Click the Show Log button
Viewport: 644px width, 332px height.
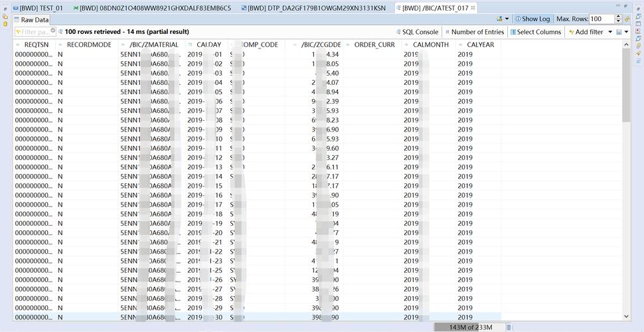pos(532,19)
